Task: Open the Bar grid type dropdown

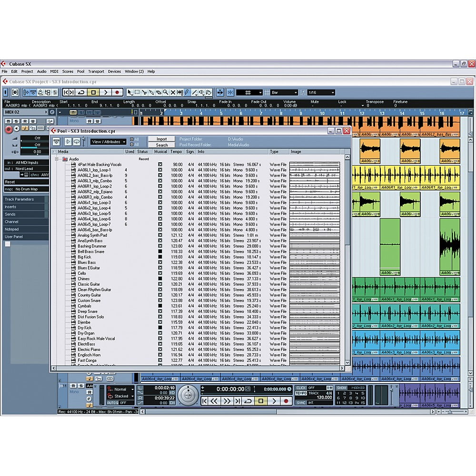Action: (x=285, y=93)
